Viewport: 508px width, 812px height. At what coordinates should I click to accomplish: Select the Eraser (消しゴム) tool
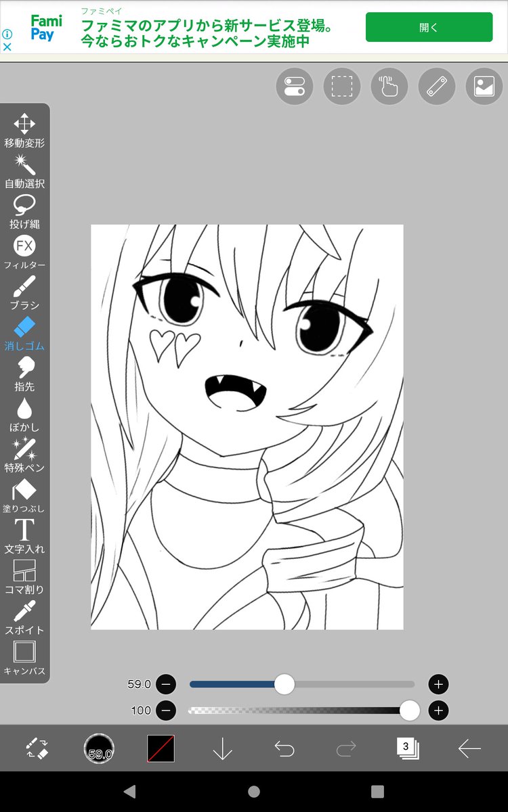pos(24,334)
